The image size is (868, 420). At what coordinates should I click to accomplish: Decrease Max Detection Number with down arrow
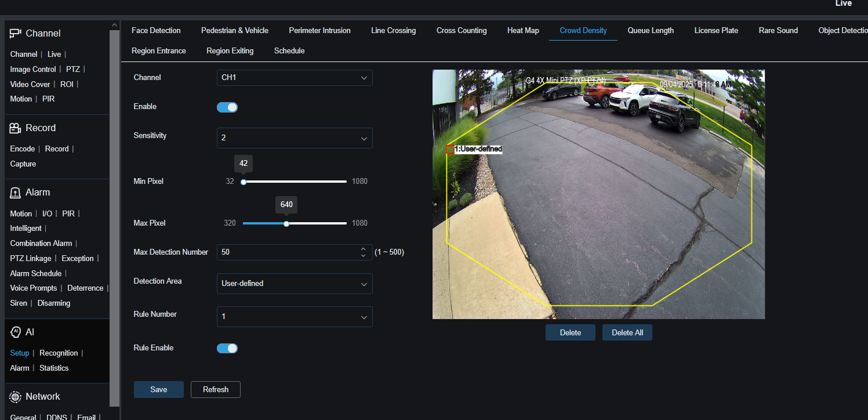pos(363,255)
